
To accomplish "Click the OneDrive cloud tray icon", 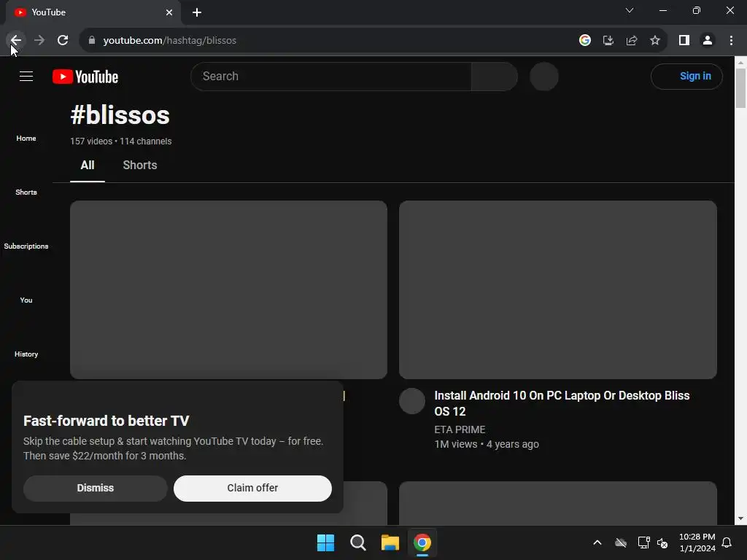I will [621, 542].
